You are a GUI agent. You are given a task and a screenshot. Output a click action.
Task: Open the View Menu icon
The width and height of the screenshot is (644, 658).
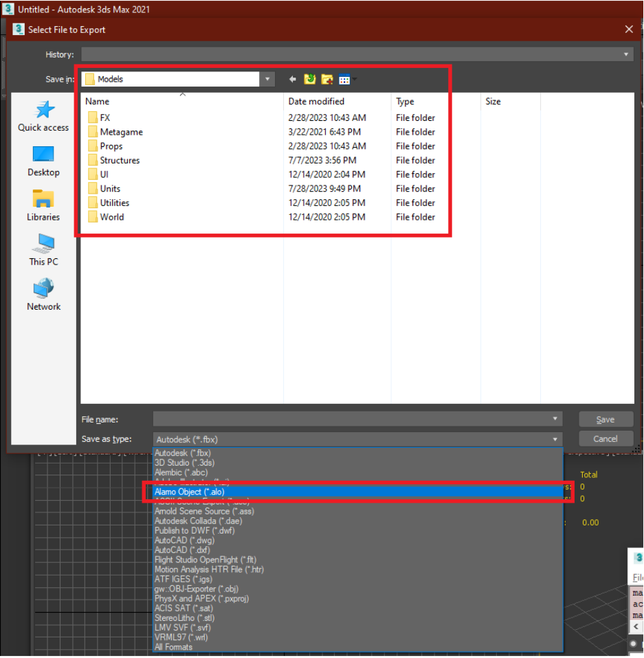coord(346,80)
